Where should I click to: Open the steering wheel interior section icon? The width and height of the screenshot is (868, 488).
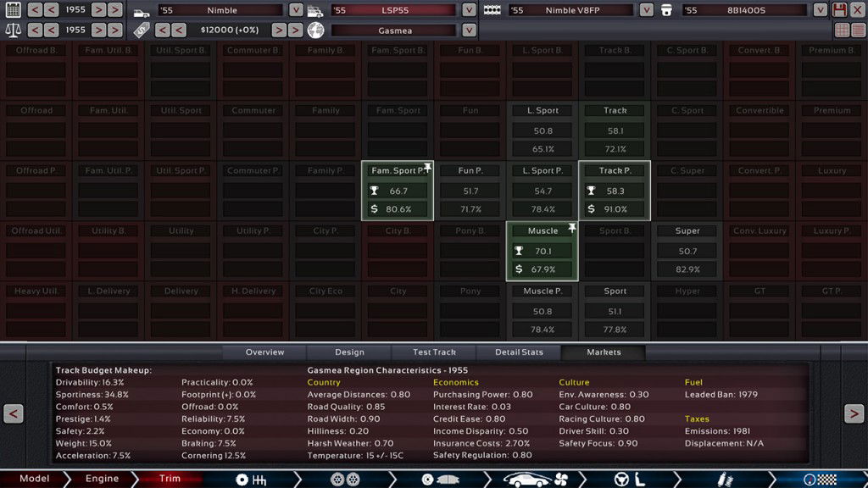click(x=620, y=480)
